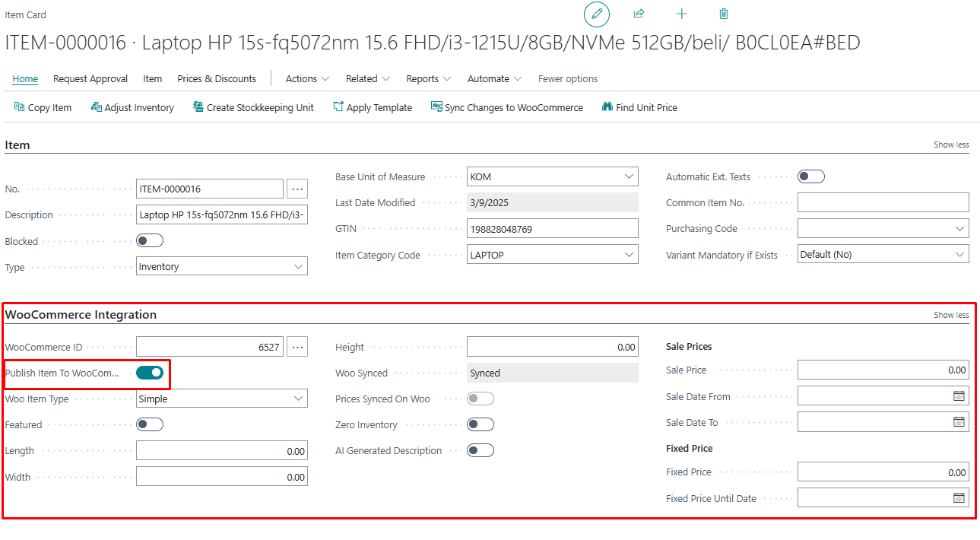The width and height of the screenshot is (980, 540).
Task: Click ellipsis button next to WooCommerce ID
Action: [297, 347]
